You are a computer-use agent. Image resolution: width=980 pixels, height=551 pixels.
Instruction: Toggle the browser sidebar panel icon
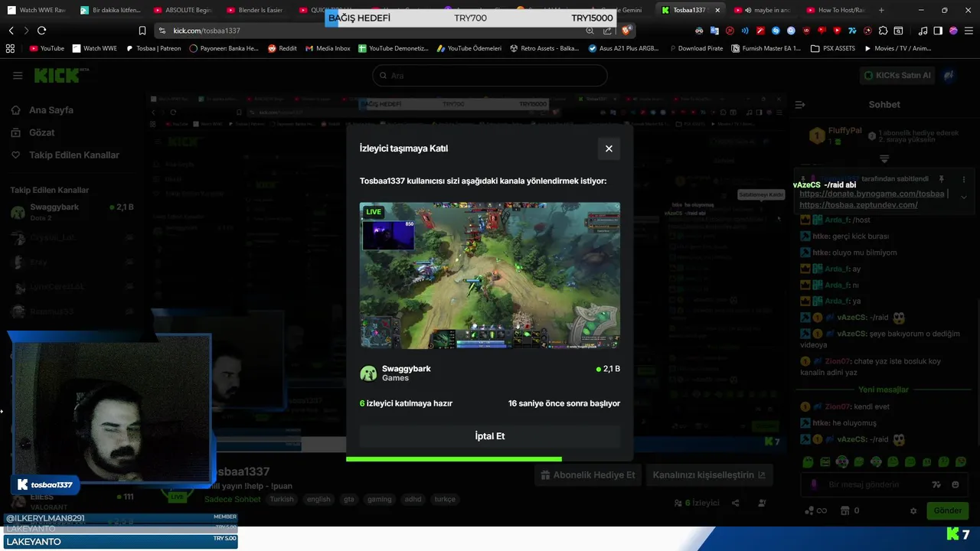pos(938,31)
